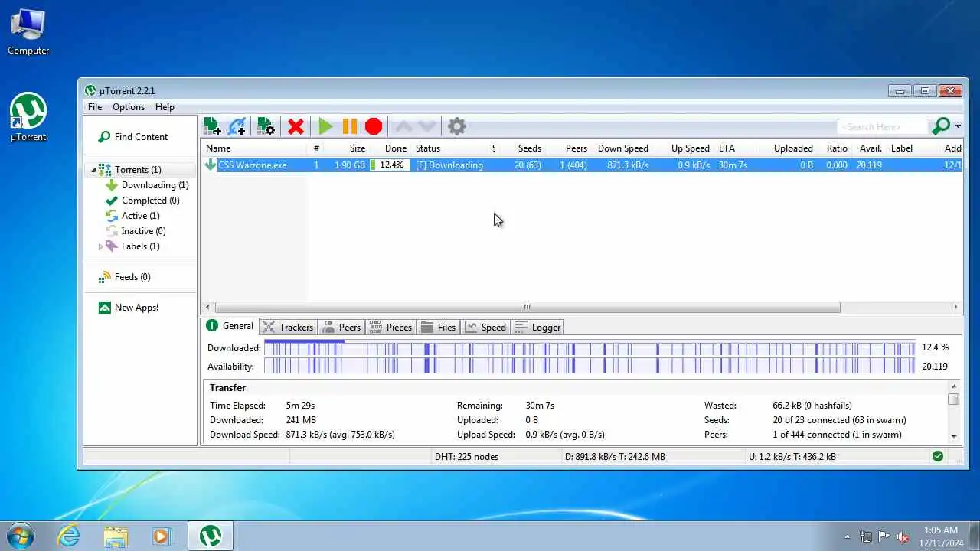Switch to the General tab

tap(230, 326)
